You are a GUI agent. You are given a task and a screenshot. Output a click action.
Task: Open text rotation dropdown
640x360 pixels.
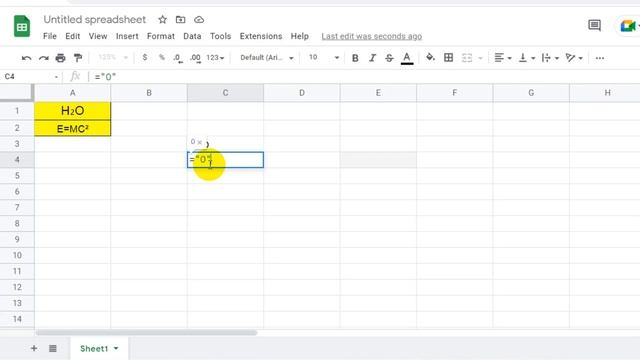coord(574,58)
